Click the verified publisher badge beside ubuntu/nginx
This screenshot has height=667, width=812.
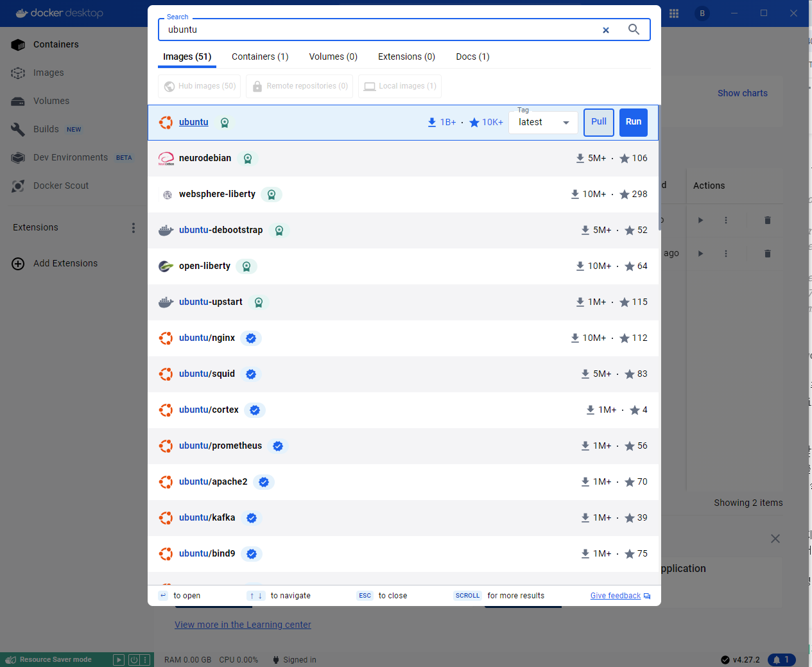[x=251, y=338]
